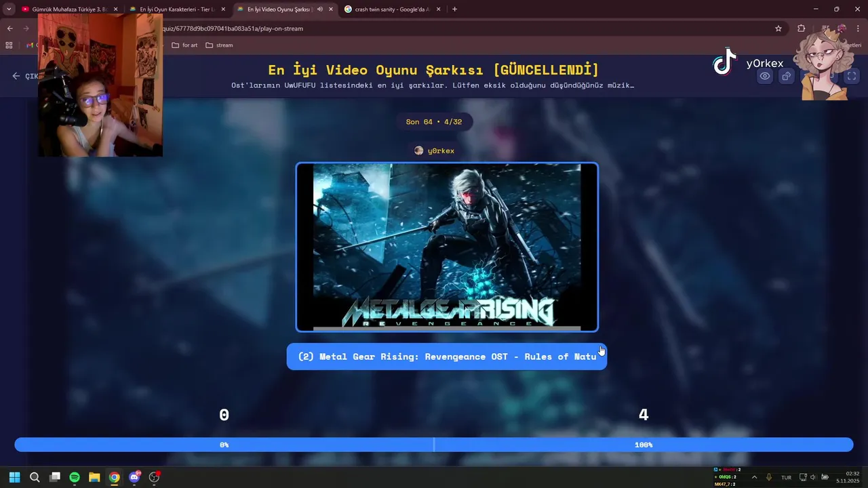Switch to En İyi Oyun Karakterleri tab
868x488 pixels.
click(176, 9)
